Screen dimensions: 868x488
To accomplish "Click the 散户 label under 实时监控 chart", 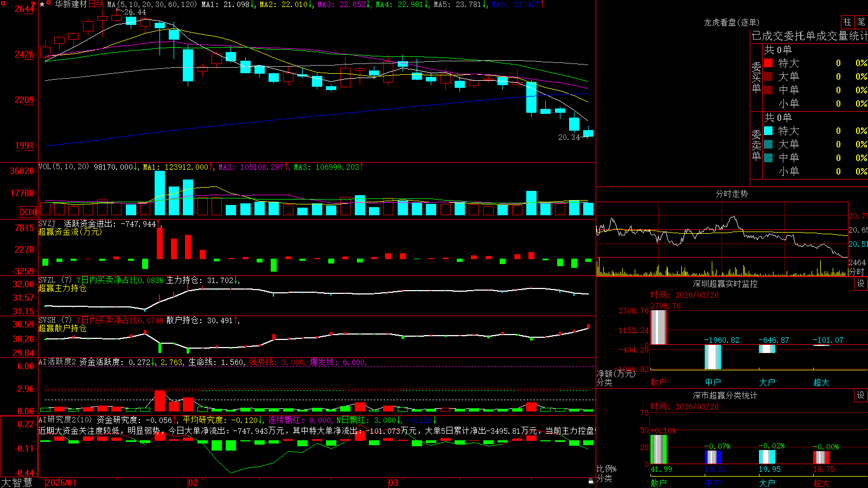I will (659, 382).
